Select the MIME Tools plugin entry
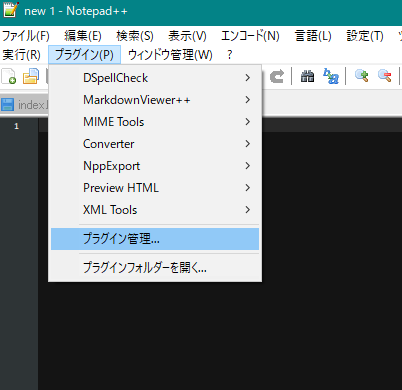402x390 pixels. pyautogui.click(x=155, y=122)
